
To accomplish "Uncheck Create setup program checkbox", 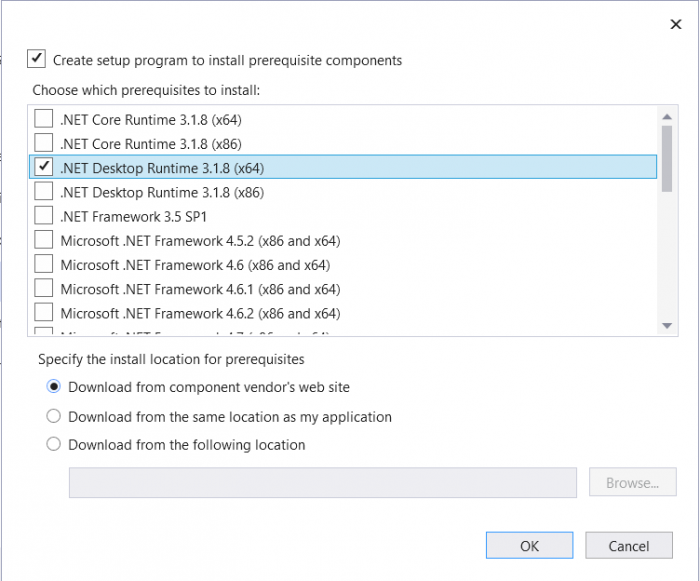I will pos(37,60).
